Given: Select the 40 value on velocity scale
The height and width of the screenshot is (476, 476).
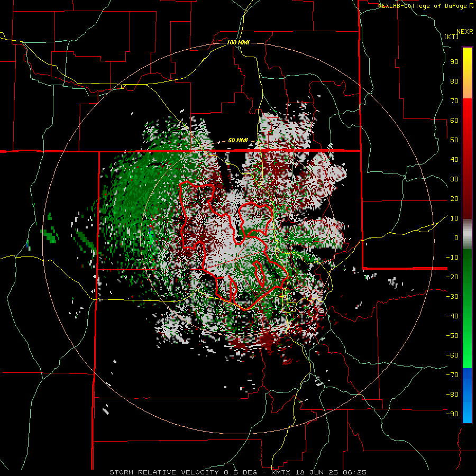Looking at the screenshot, I should [x=454, y=159].
